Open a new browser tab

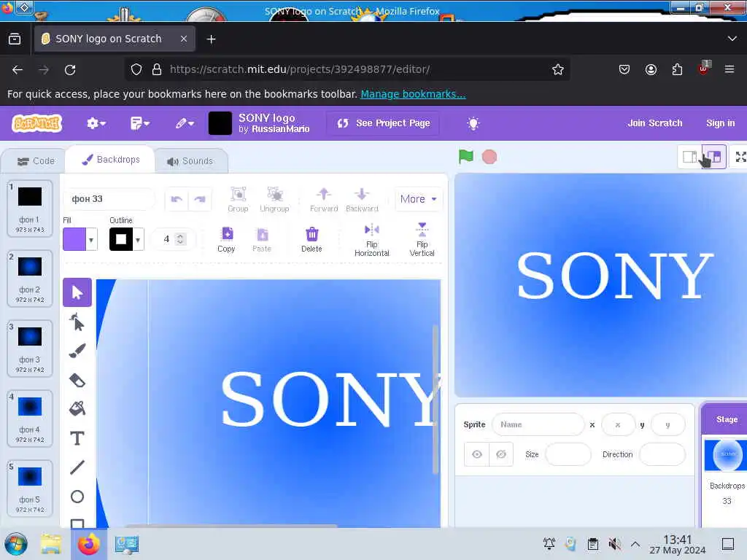211,39
